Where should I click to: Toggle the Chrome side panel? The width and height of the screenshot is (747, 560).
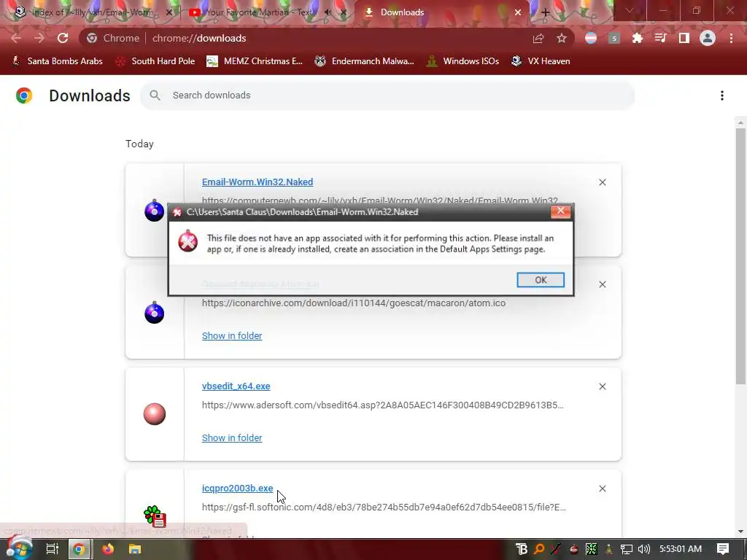684,38
